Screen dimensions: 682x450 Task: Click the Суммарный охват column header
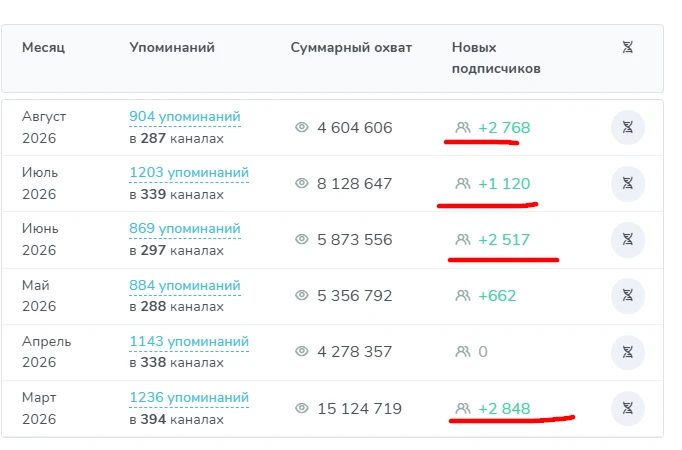[351, 47]
